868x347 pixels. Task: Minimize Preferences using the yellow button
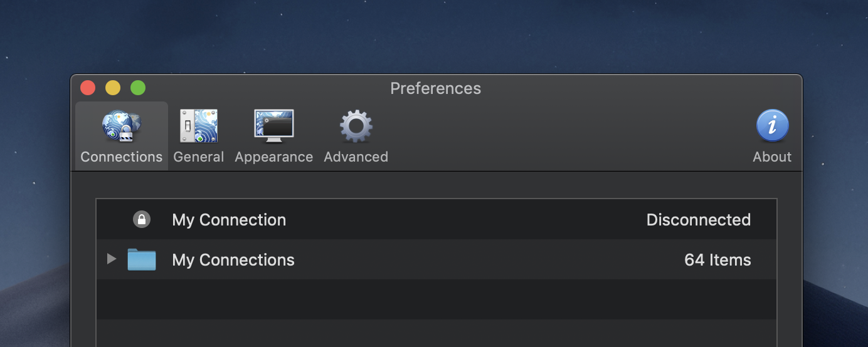click(x=113, y=88)
